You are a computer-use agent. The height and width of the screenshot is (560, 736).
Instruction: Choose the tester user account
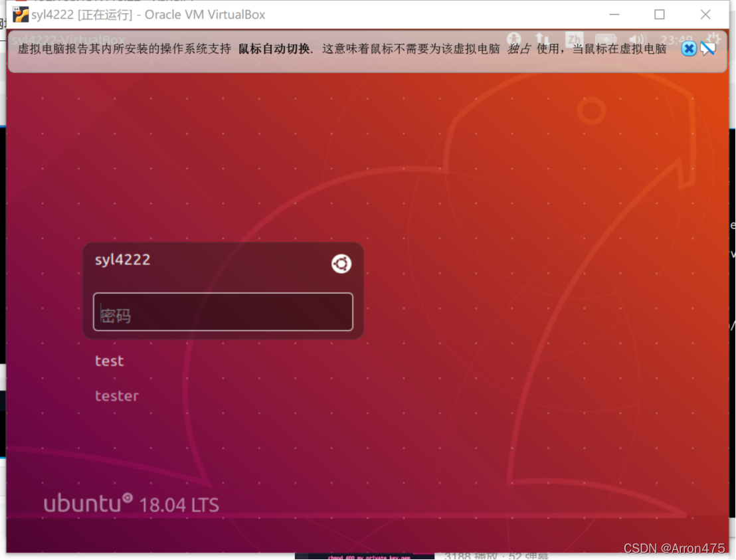coord(117,396)
